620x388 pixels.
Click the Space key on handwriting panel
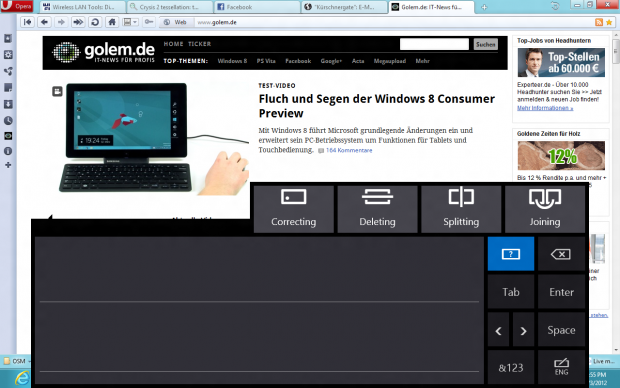click(x=561, y=330)
